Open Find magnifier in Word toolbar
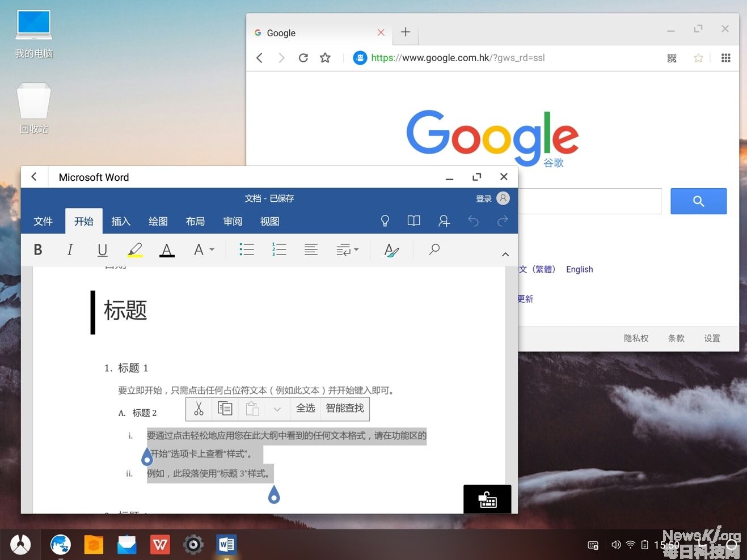The image size is (747, 560). click(434, 249)
